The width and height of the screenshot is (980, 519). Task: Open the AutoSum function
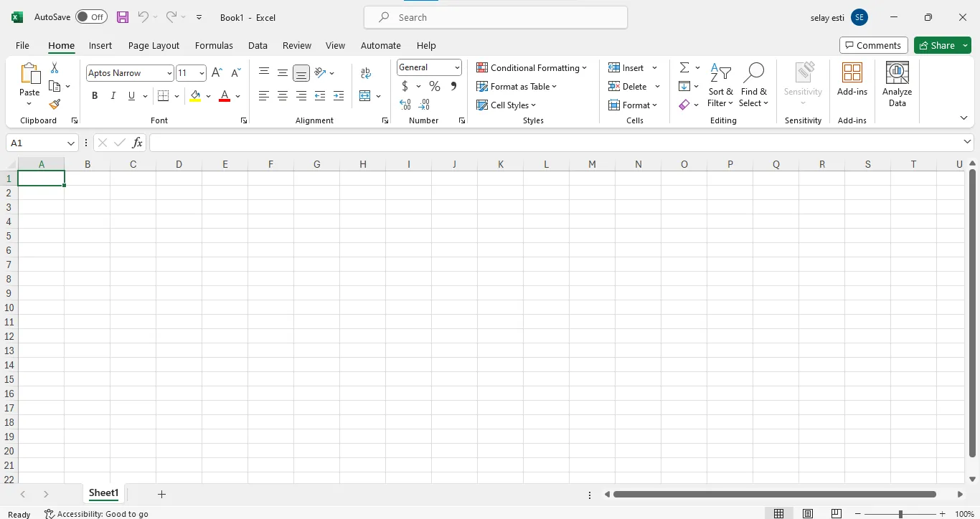click(x=684, y=67)
